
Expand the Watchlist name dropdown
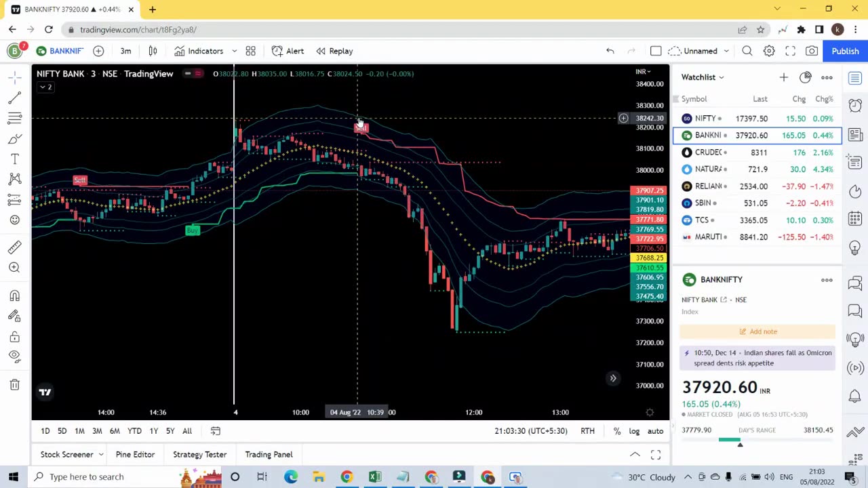[721, 77]
